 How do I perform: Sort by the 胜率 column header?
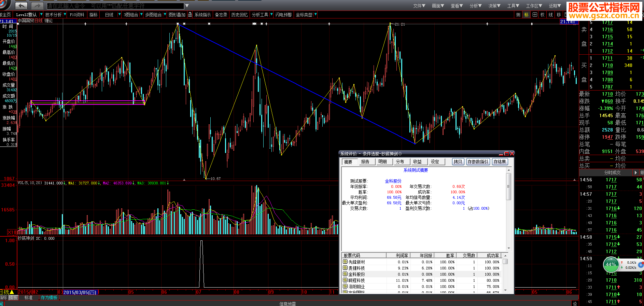(445, 255)
